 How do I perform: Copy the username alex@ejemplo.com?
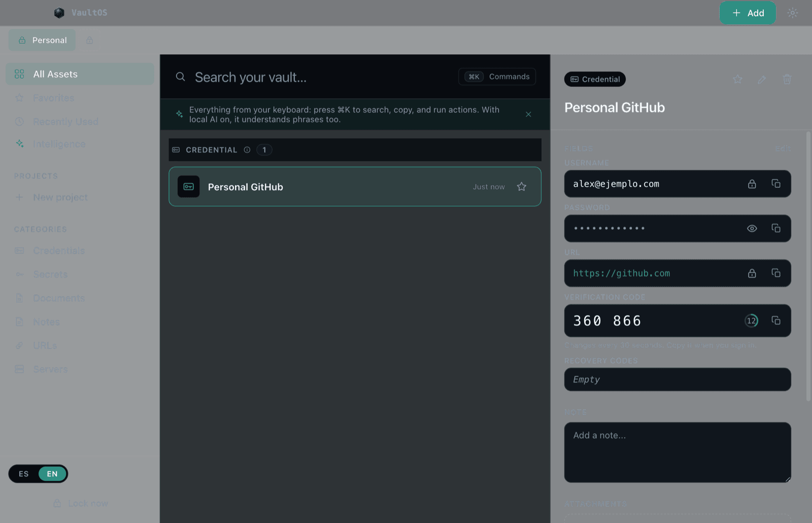click(x=776, y=184)
